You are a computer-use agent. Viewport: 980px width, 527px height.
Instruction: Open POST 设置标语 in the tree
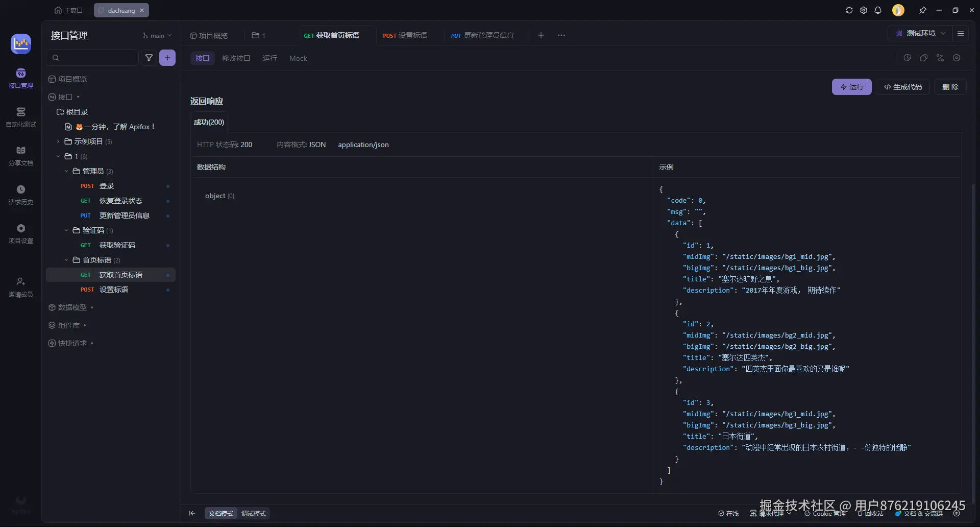[x=111, y=290]
